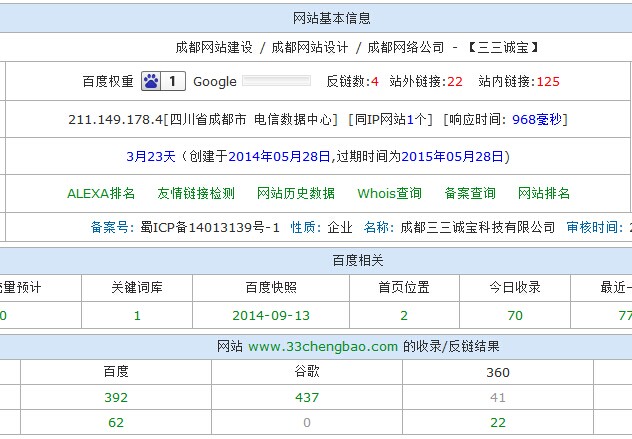Click Google backlink count 0
Screen dimensions: 632x439
coord(307,423)
